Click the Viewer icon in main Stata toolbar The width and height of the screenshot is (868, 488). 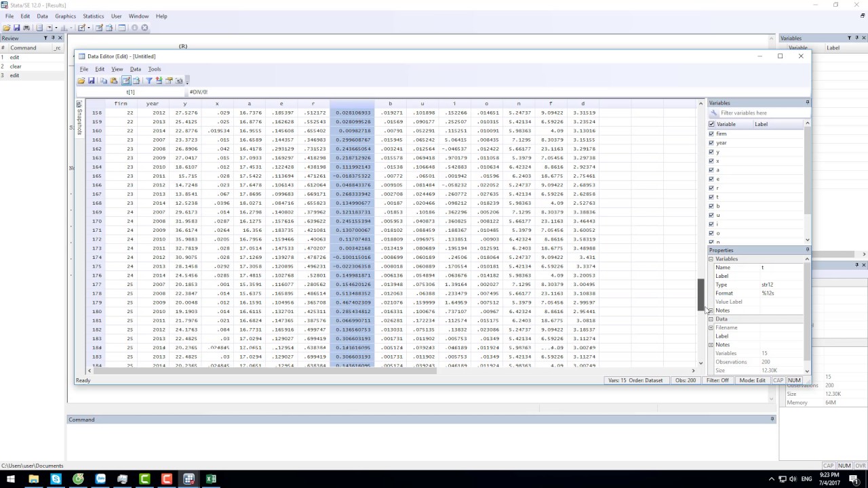pyautogui.click(x=50, y=28)
